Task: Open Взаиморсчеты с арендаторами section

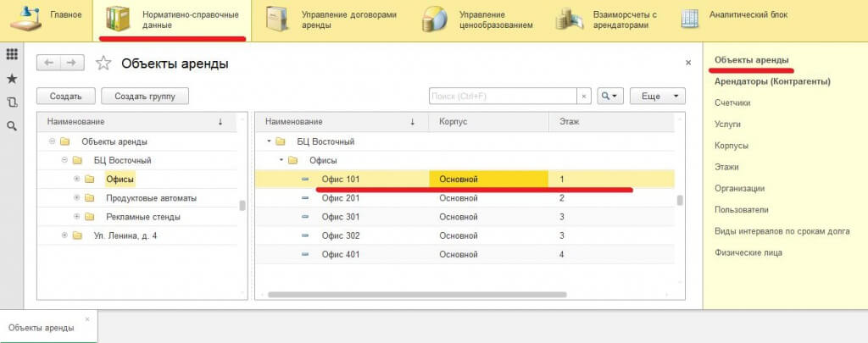Action: coord(625,20)
